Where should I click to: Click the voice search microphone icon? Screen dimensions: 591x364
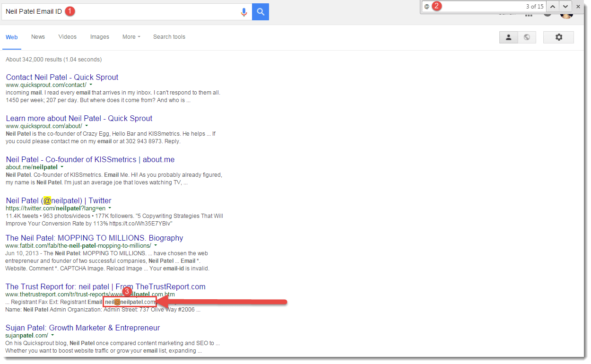pos(244,12)
